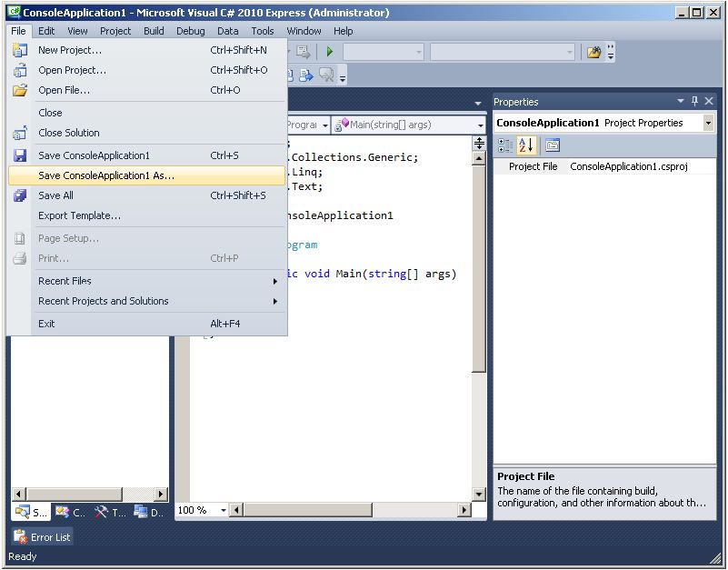Click the editor vertical scrollbar down arrow
This screenshot has width=728, height=570.
pyautogui.click(x=479, y=495)
